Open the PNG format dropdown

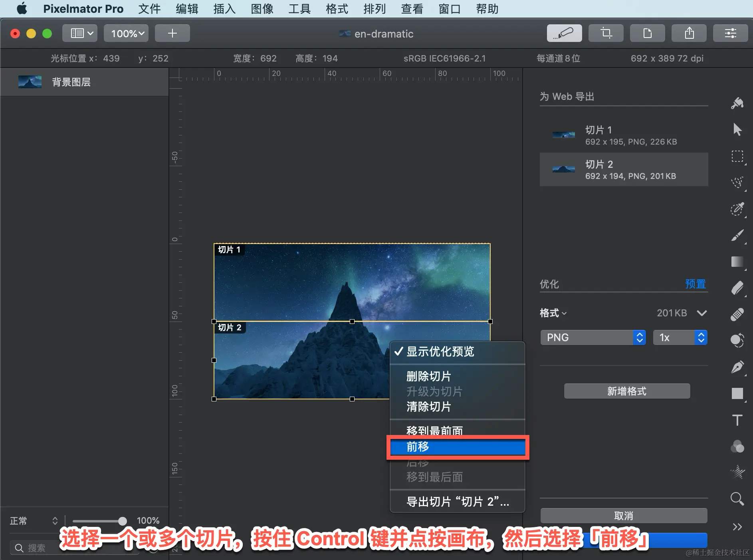coord(593,338)
